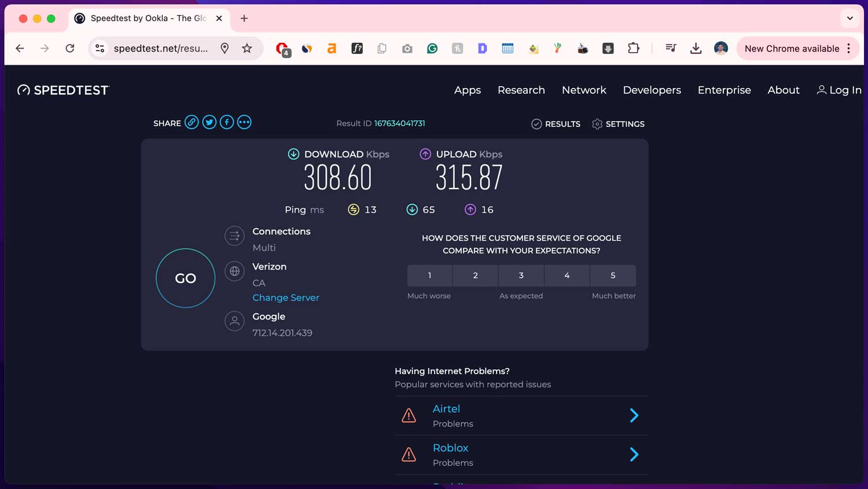Click the Speedtest logo
This screenshot has width=868, height=489.
click(x=62, y=90)
